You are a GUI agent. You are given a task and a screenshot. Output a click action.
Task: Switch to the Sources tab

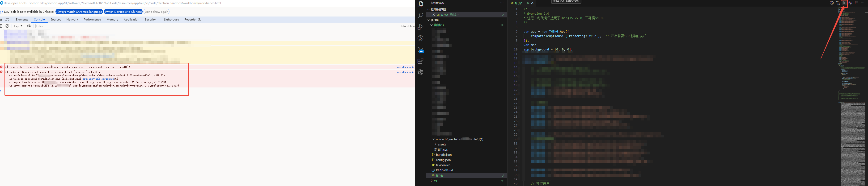coord(56,20)
